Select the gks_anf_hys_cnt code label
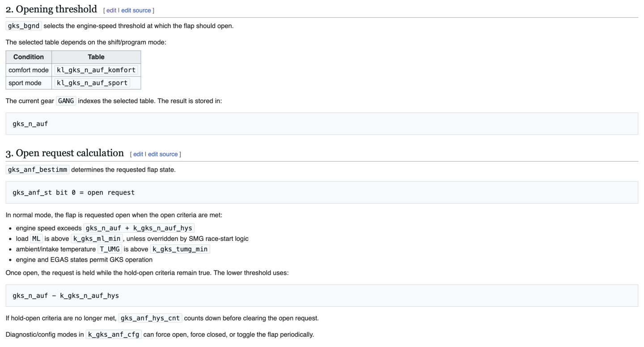 [x=150, y=318]
